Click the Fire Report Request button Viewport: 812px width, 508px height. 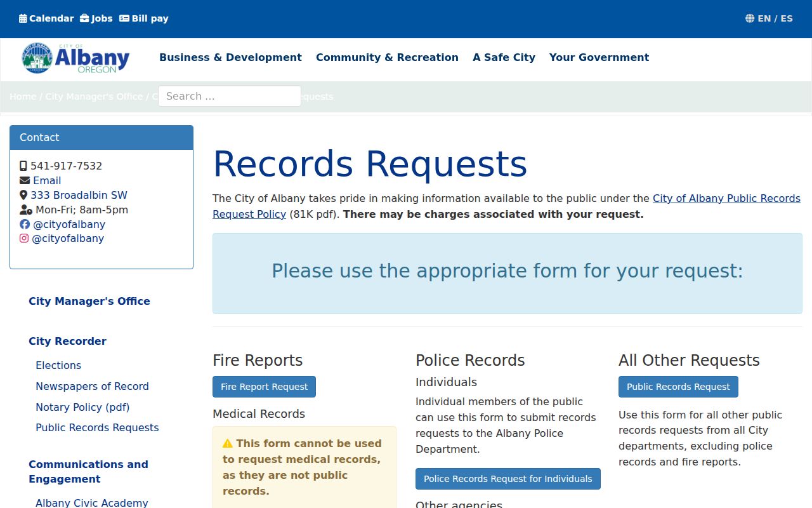pos(264,387)
